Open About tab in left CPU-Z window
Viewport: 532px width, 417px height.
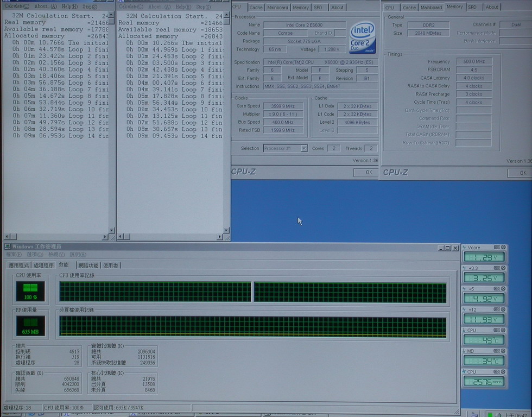(x=337, y=8)
